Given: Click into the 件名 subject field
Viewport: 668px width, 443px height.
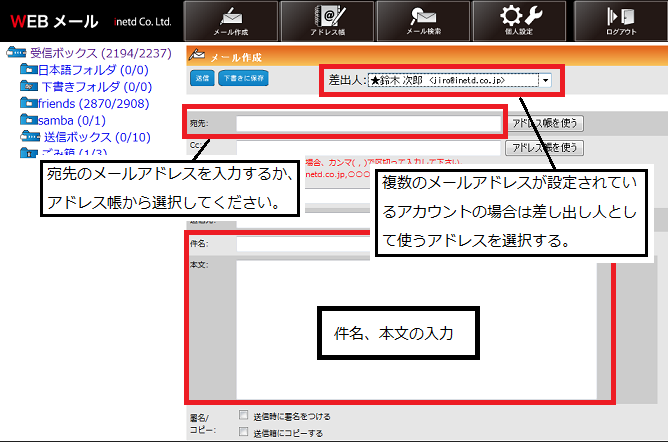Looking at the screenshot, I should 303,244.
